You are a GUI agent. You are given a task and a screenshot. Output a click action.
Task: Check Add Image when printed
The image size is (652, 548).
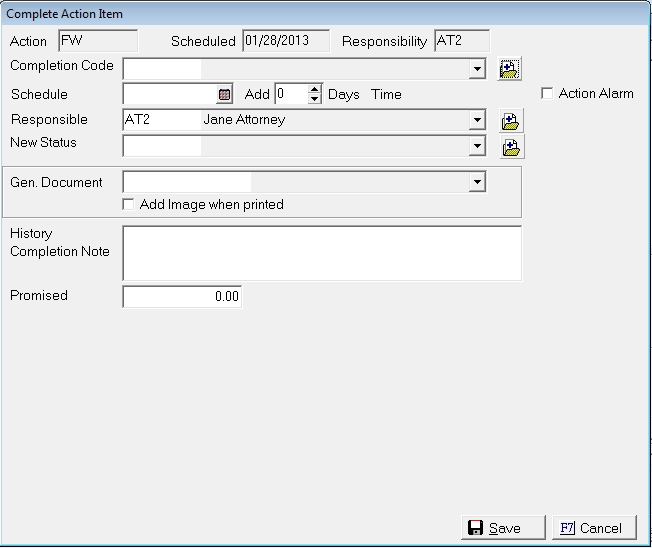128,205
